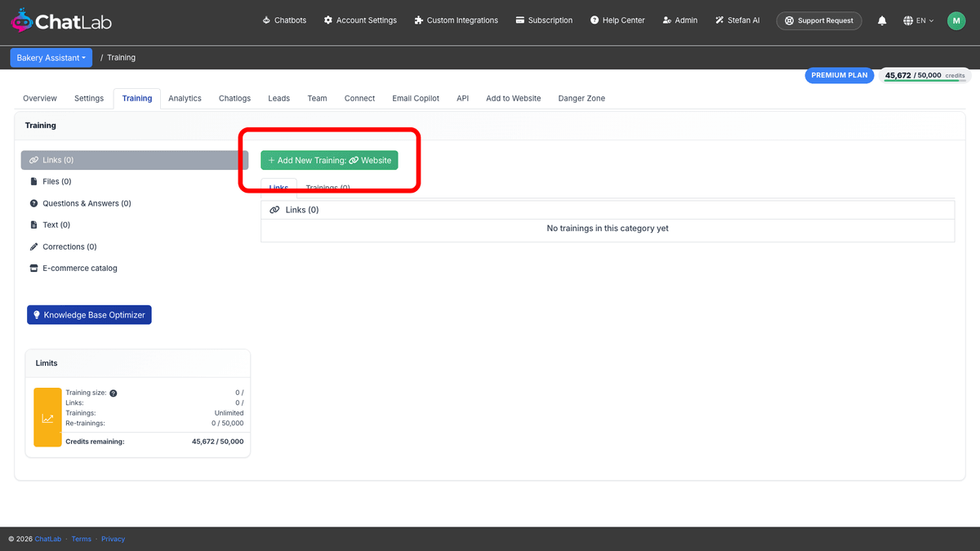Select Questions & Answers (0) category

[135, 203]
